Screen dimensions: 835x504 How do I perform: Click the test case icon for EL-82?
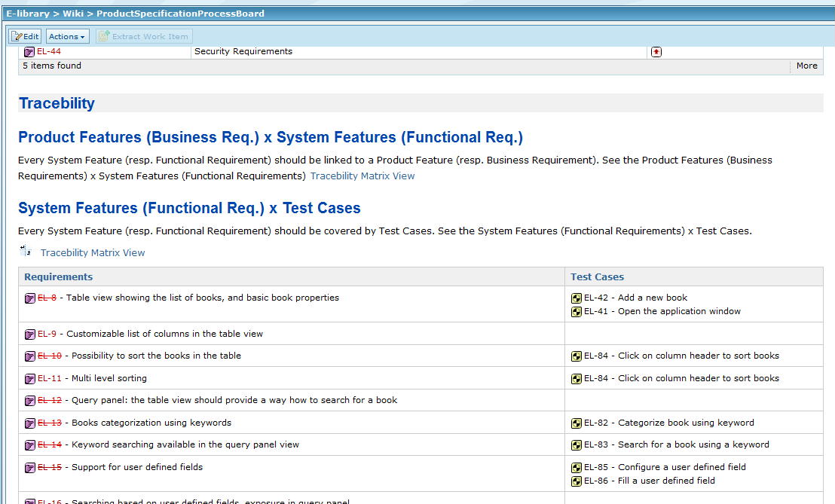point(577,423)
